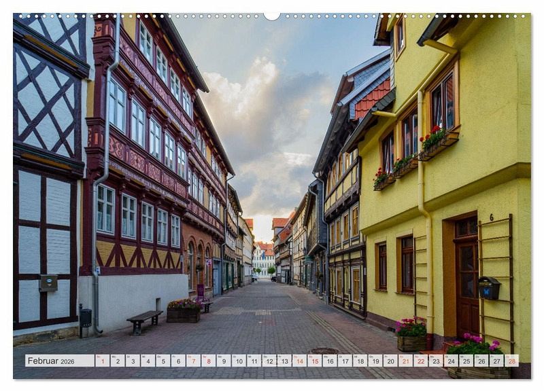Select day 6 in the calendar strip

(178, 361)
